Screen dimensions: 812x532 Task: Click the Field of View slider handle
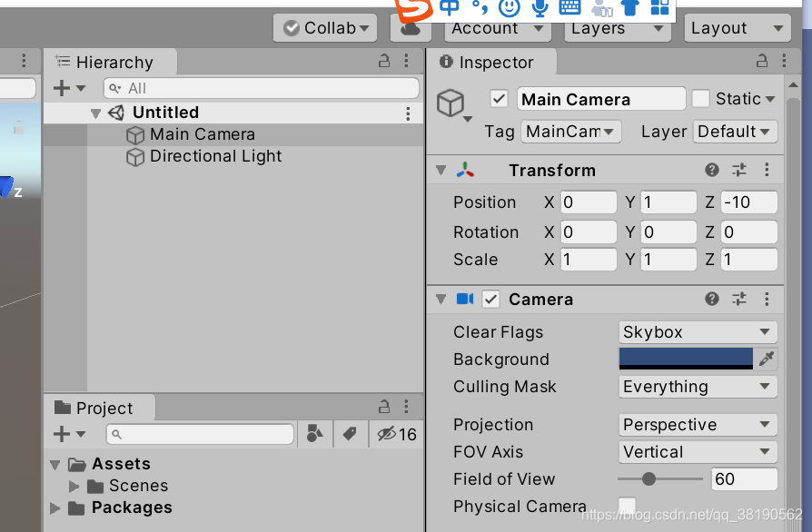pos(649,479)
